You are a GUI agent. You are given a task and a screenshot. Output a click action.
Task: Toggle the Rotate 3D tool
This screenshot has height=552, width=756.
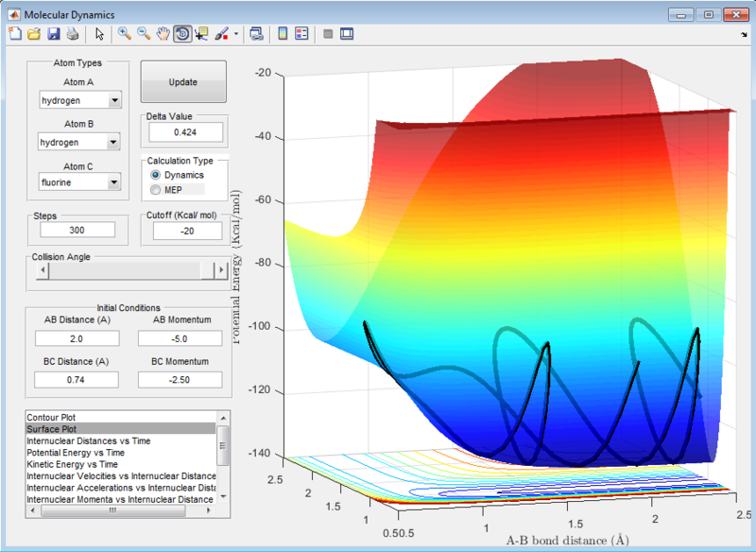point(181,33)
